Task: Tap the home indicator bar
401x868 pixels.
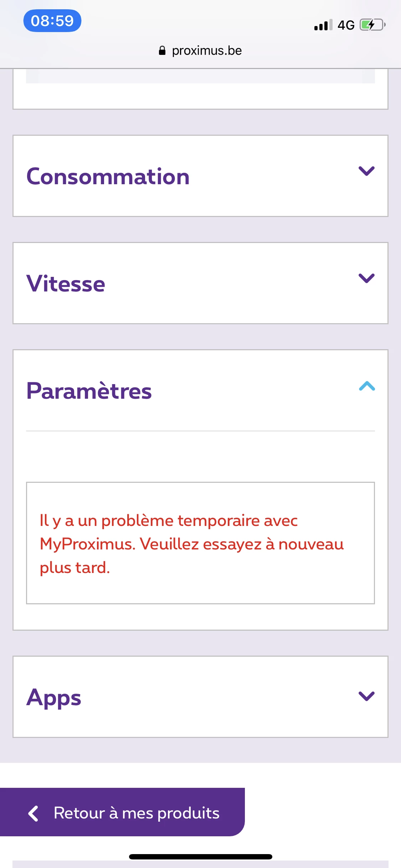Action: tap(201, 857)
